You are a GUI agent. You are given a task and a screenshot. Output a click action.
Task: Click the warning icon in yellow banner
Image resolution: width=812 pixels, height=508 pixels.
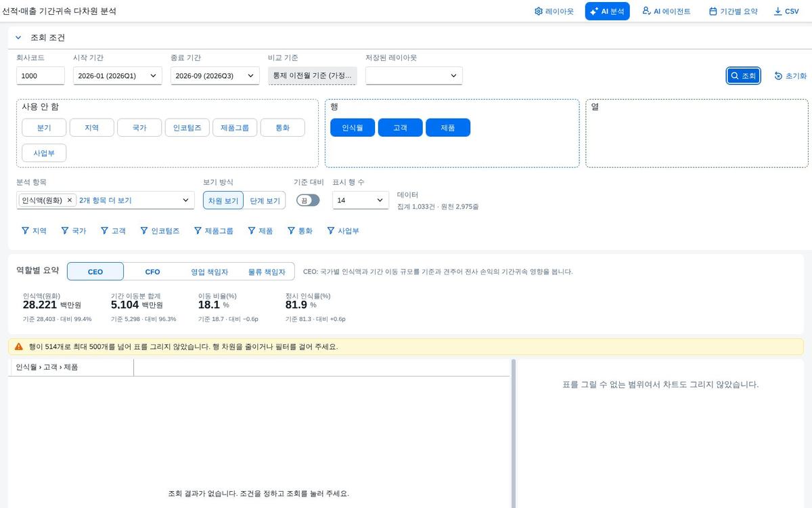(19, 346)
